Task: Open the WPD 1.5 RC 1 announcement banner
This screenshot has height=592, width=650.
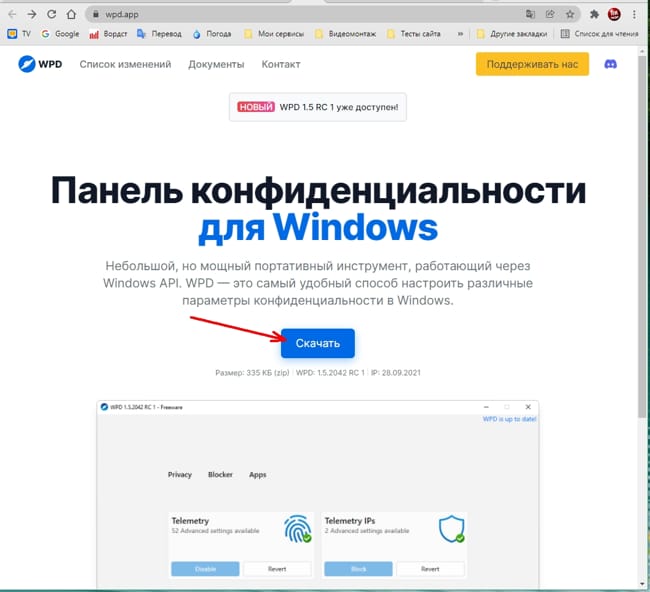Action: click(x=318, y=107)
